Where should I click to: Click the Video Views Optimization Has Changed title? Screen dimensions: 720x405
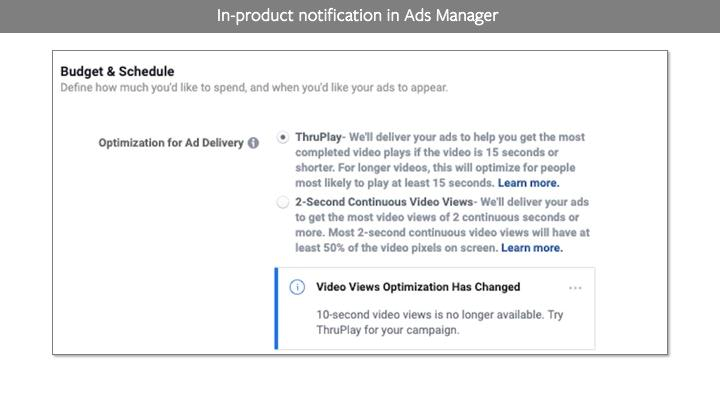point(418,287)
